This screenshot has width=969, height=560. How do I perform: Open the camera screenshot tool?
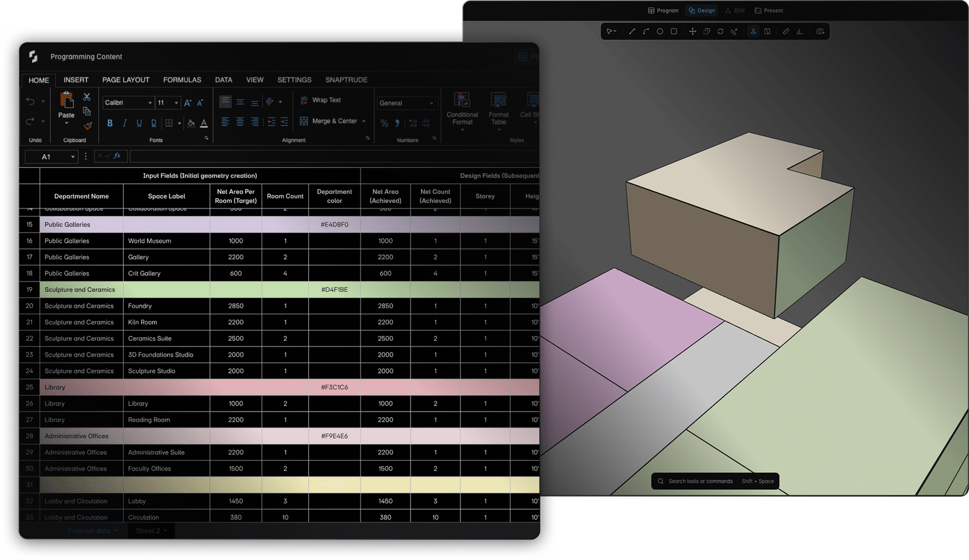[x=820, y=31]
